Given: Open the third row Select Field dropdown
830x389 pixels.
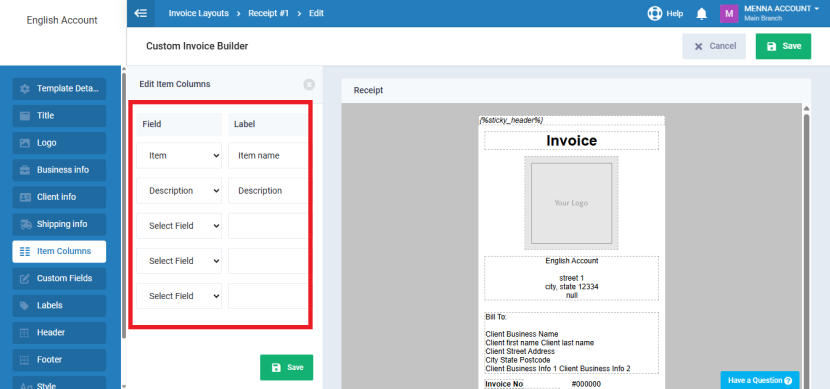Looking at the screenshot, I should pos(179,226).
